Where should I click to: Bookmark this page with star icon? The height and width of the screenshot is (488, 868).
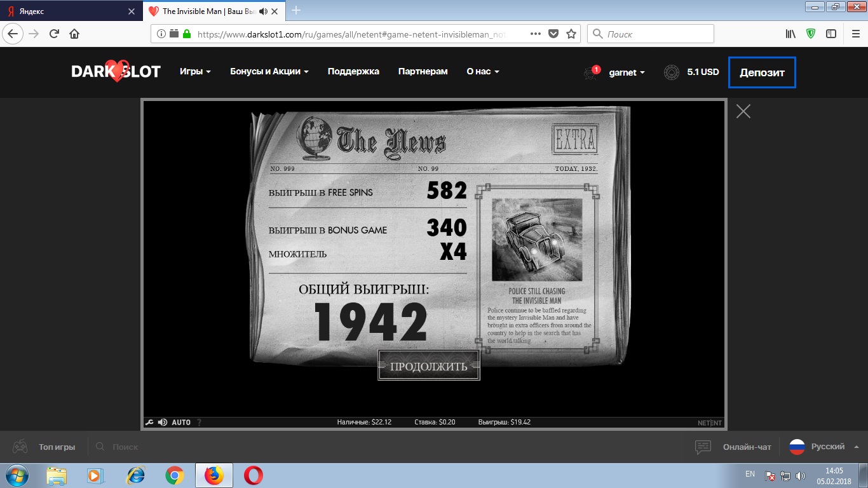tap(571, 34)
